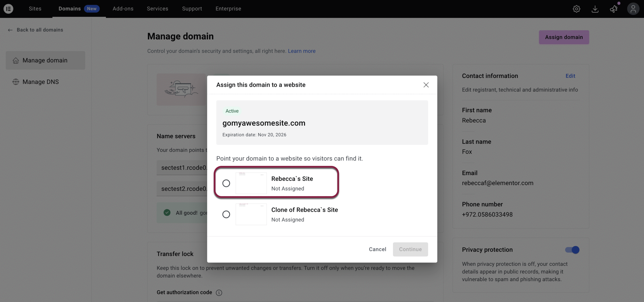Click the Cancel button

tap(377, 249)
